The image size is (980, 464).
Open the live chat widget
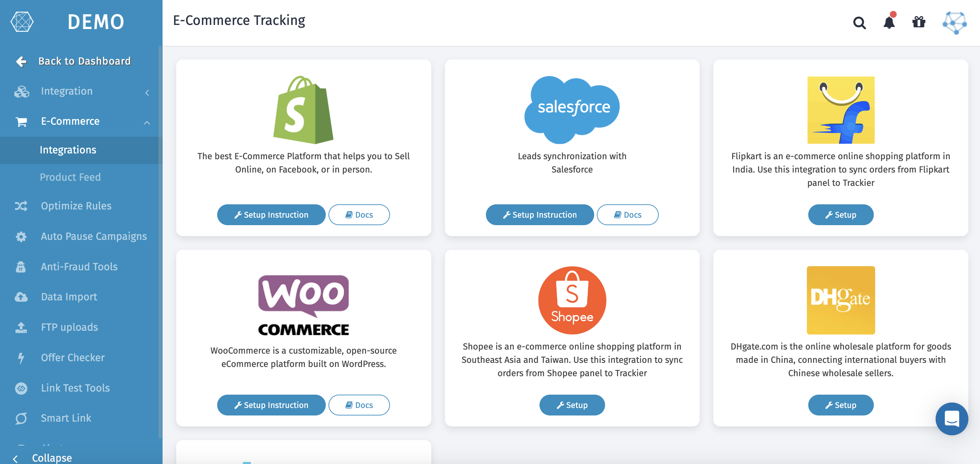point(951,418)
